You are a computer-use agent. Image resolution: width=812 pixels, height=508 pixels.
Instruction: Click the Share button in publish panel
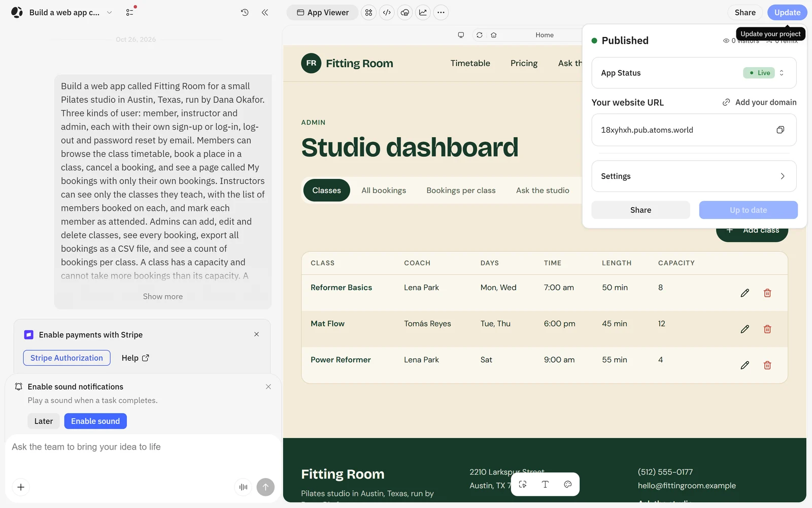pos(640,210)
